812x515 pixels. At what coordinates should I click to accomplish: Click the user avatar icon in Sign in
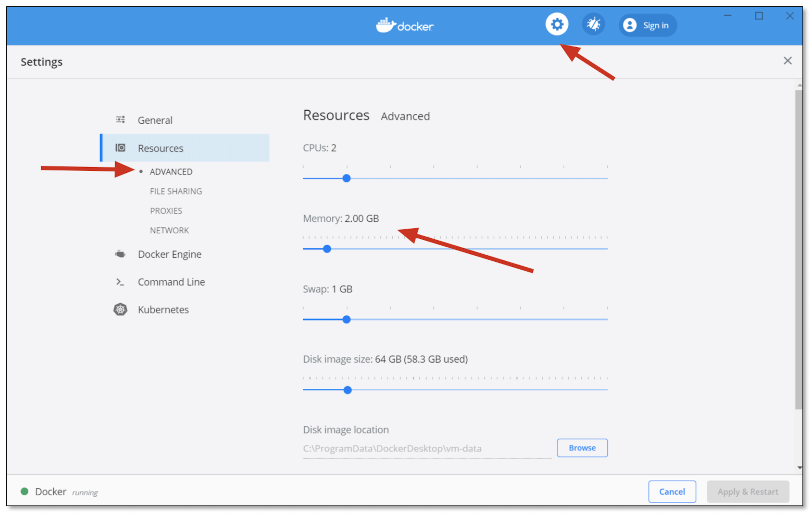coord(629,25)
